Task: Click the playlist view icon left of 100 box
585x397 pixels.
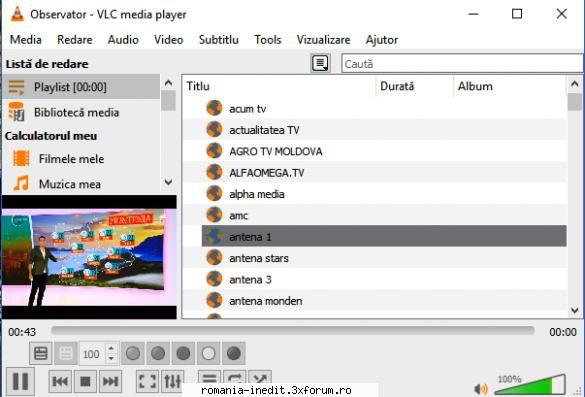Action: pos(41,353)
